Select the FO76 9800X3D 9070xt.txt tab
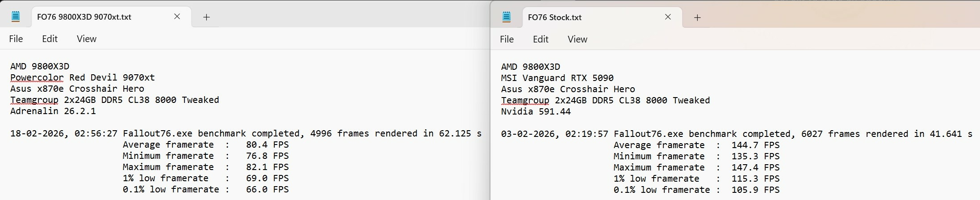The width and height of the screenshot is (980, 200). point(84,17)
